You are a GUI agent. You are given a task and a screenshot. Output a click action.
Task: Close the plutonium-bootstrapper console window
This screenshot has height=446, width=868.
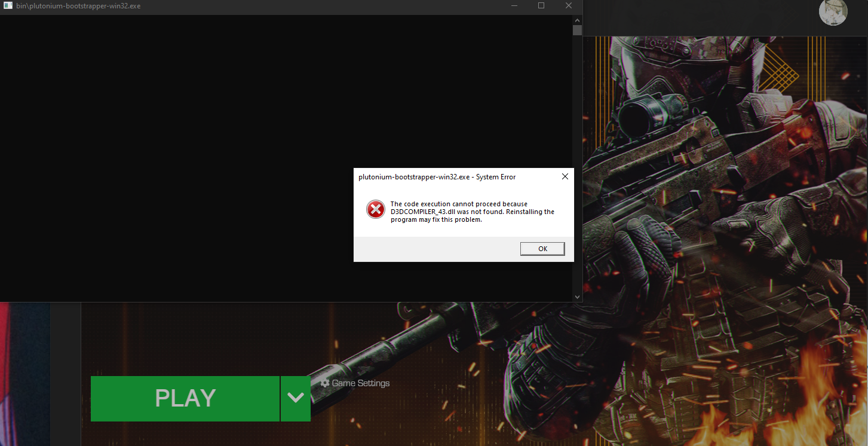pos(569,6)
